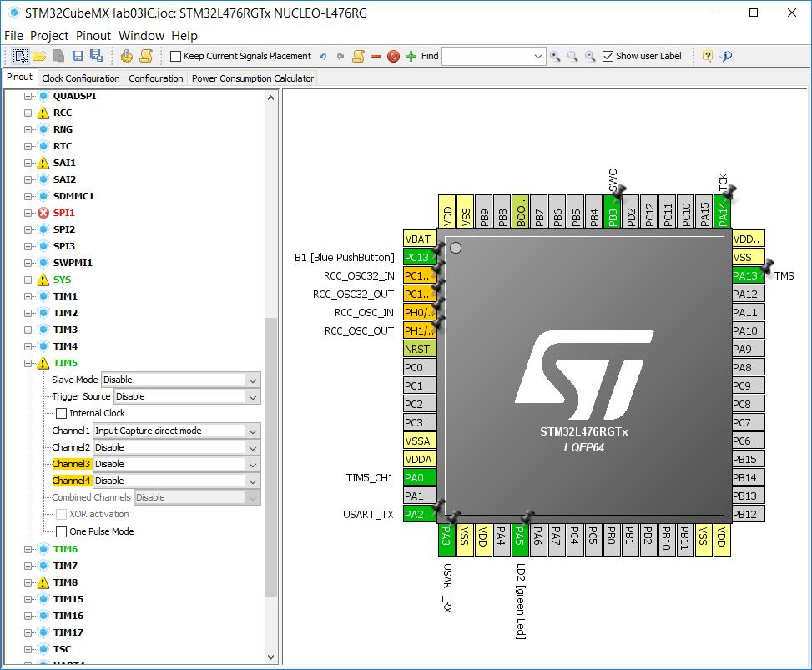Click the red minus toolbar icon
812x670 pixels.
click(x=376, y=57)
